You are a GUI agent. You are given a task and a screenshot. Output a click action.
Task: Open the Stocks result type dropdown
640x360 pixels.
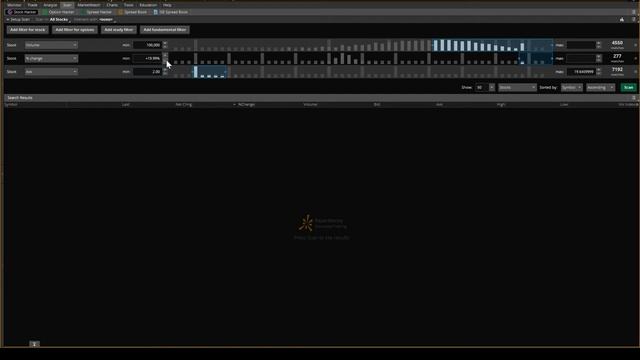[517, 87]
